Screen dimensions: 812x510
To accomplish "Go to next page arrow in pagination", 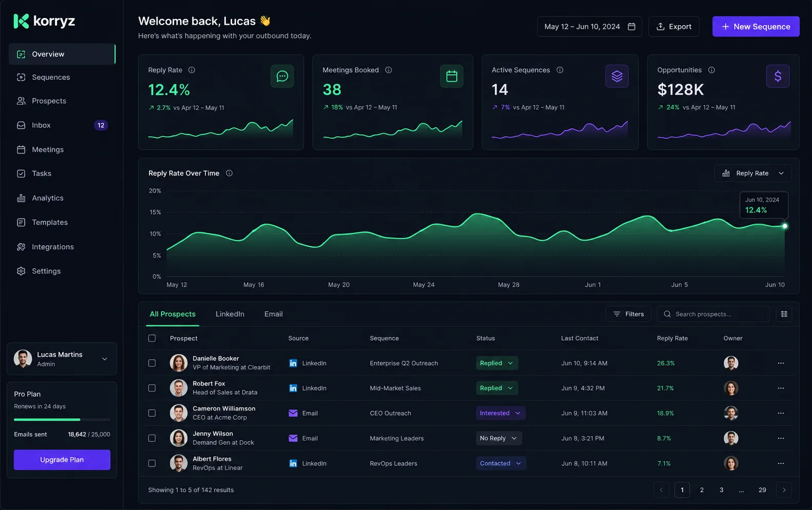I will [784, 490].
